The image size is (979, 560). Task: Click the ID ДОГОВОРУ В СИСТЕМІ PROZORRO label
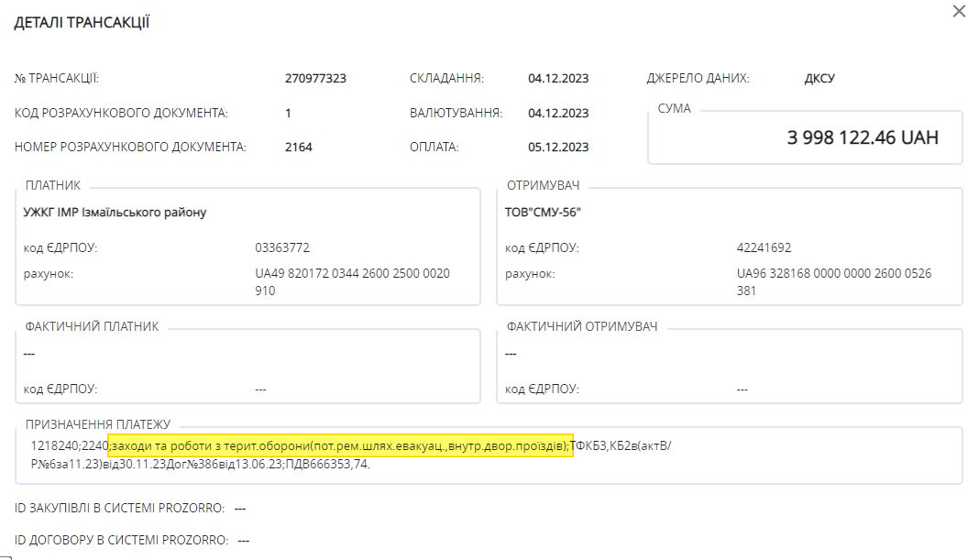tap(121, 540)
